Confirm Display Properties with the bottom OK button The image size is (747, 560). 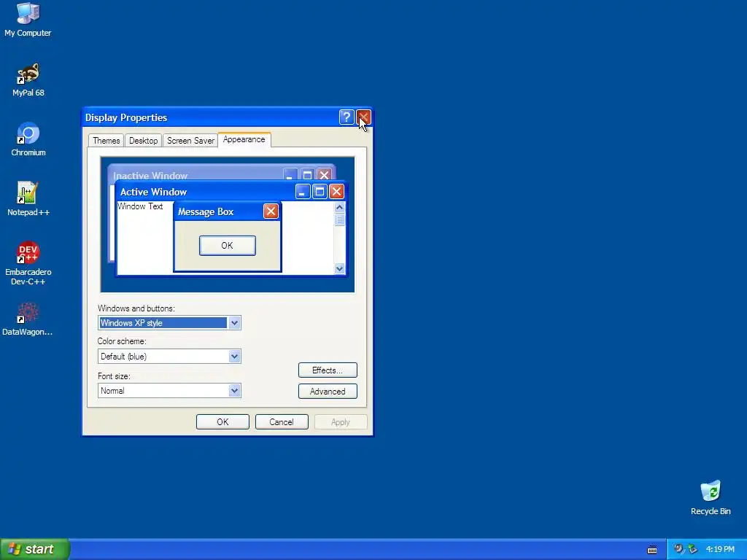click(222, 422)
